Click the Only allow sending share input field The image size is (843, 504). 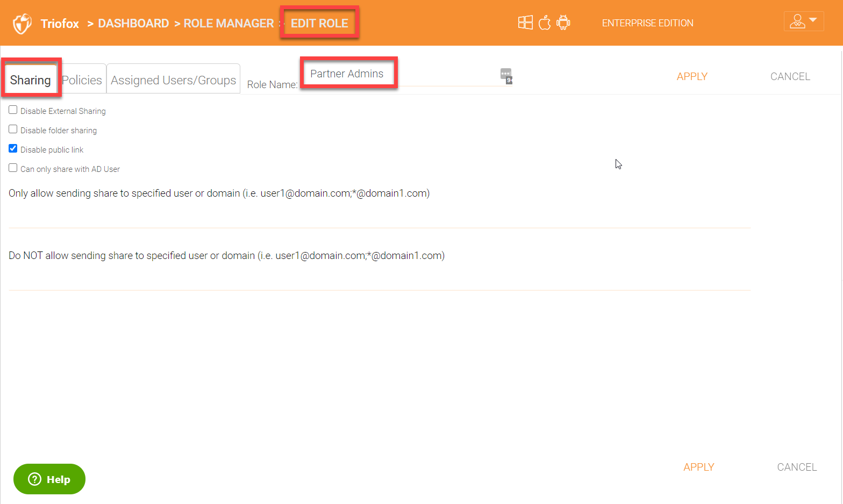(x=380, y=216)
